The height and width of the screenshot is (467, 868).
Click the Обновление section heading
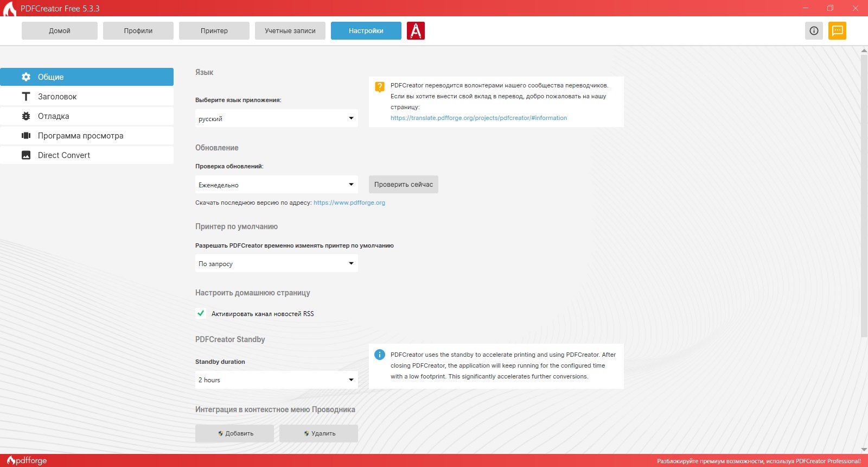click(x=217, y=148)
